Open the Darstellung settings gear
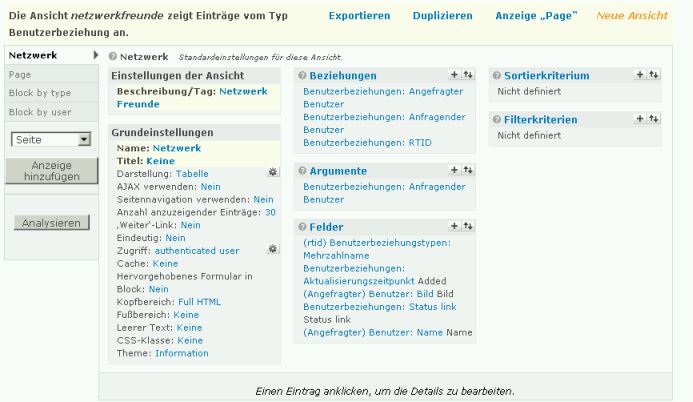The height and width of the screenshot is (402, 693). [x=271, y=173]
